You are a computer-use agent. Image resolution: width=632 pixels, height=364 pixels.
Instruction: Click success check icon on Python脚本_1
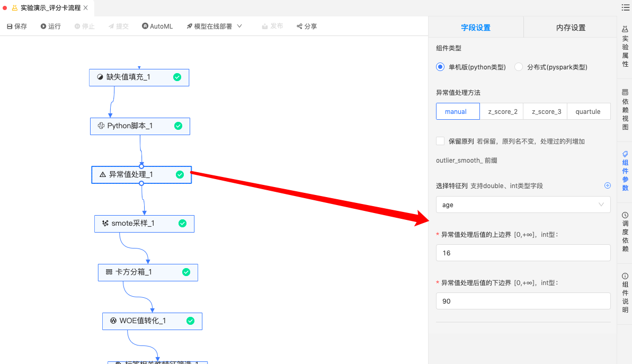pos(178,126)
